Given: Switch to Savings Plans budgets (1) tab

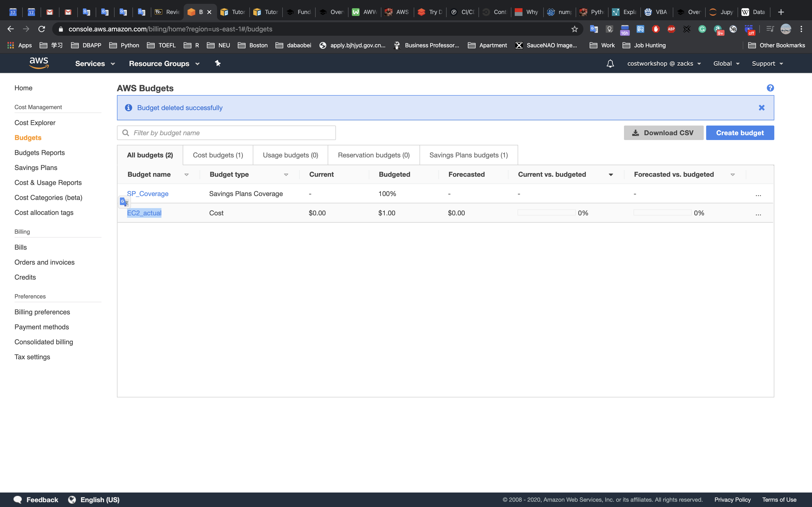Looking at the screenshot, I should (468, 155).
